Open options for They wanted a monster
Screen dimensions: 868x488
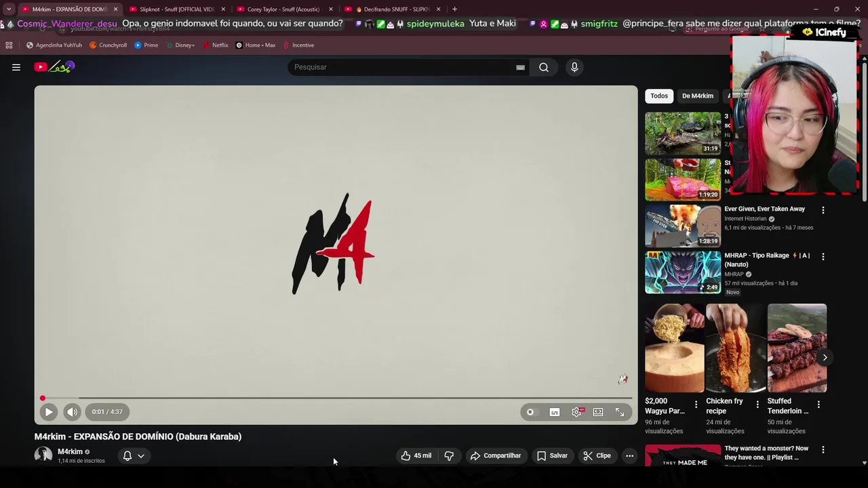click(x=823, y=449)
